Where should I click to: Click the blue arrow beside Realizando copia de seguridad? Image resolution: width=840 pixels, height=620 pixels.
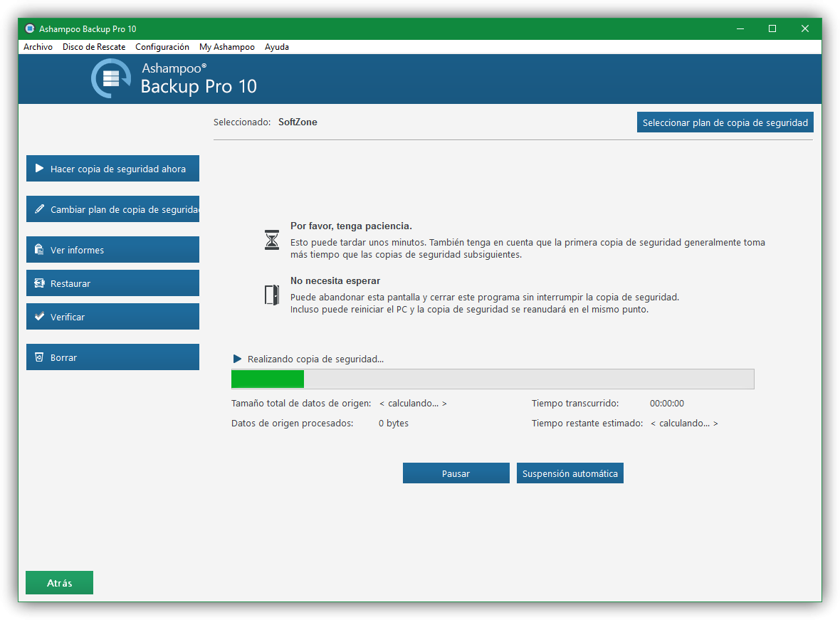tap(237, 359)
